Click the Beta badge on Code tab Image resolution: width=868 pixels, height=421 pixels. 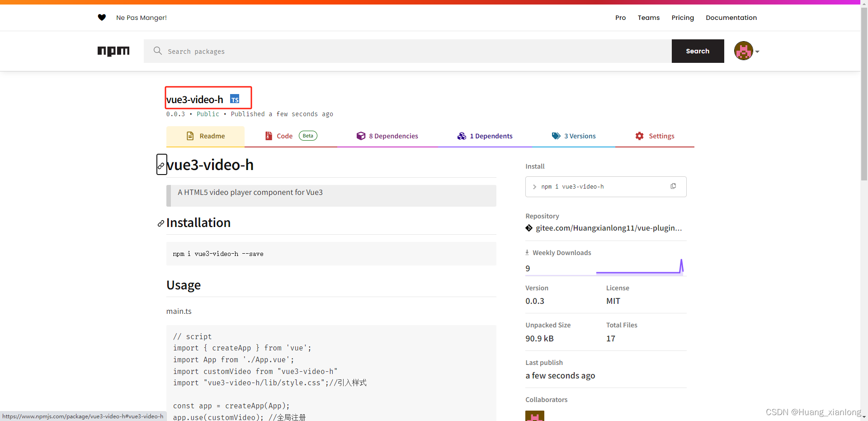[308, 136]
